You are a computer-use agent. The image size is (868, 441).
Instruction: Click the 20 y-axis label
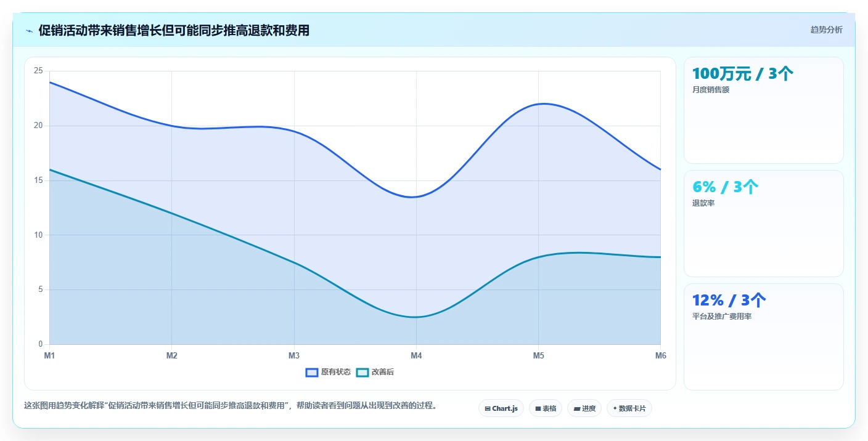pos(38,126)
